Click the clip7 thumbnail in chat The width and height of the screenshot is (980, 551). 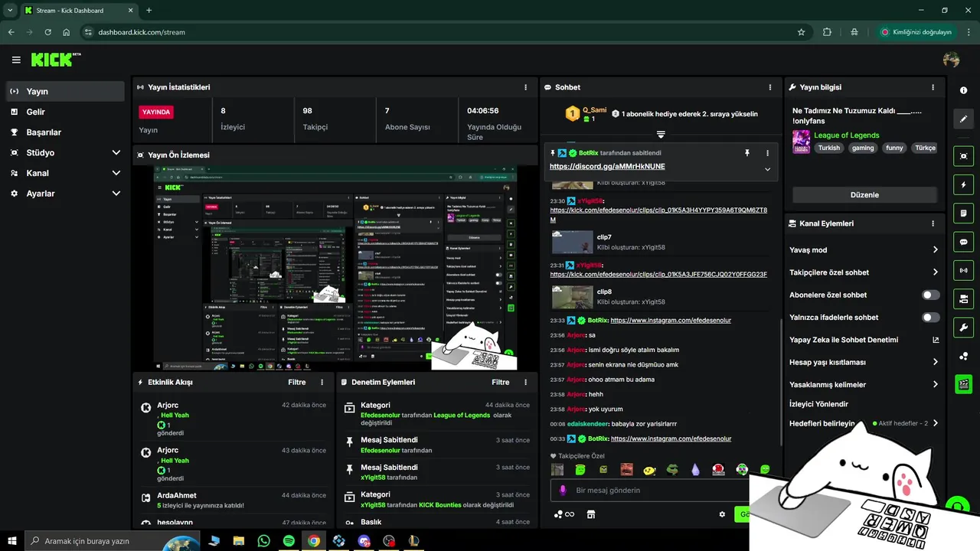point(572,242)
